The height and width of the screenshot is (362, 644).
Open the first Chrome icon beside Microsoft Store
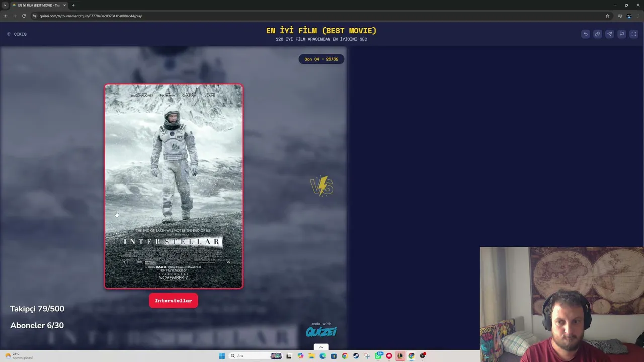[x=345, y=356]
